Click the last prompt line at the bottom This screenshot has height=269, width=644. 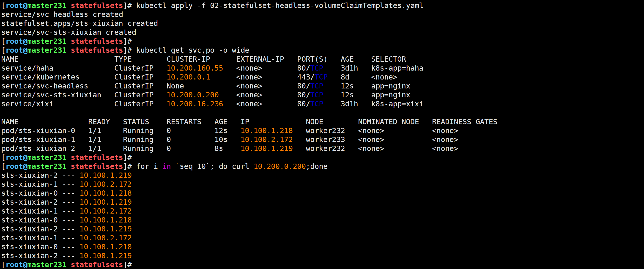(x=66, y=264)
